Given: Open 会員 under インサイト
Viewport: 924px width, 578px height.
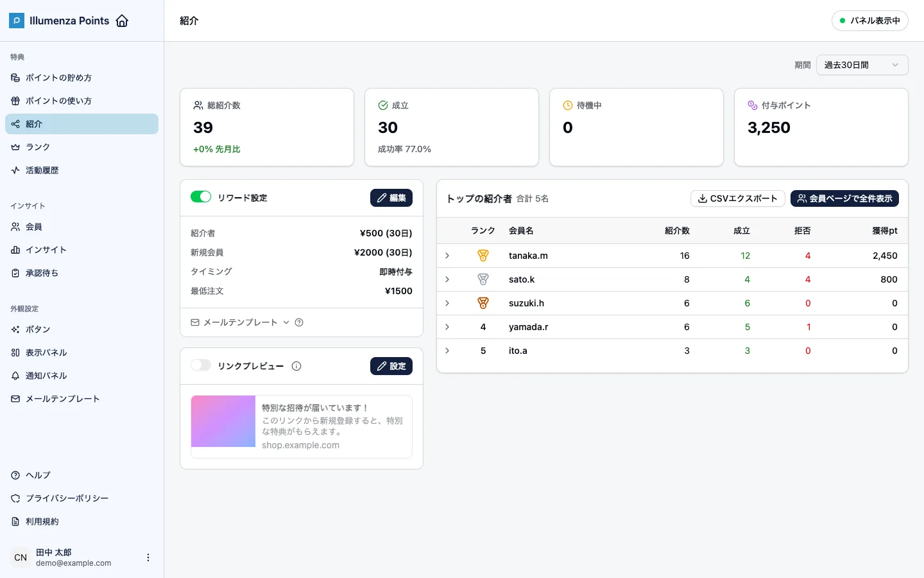Looking at the screenshot, I should click(81, 227).
